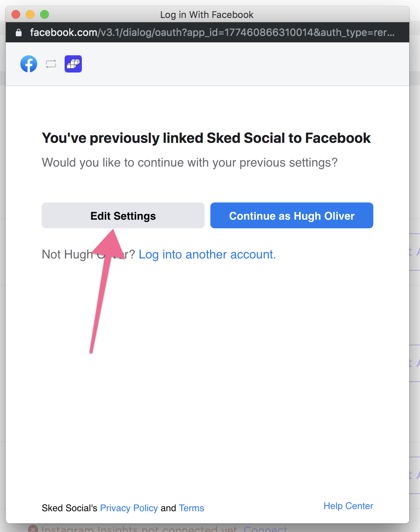Click the Not Hugh Oliver text
Viewport: 420px width, 532px height.
tap(88, 254)
